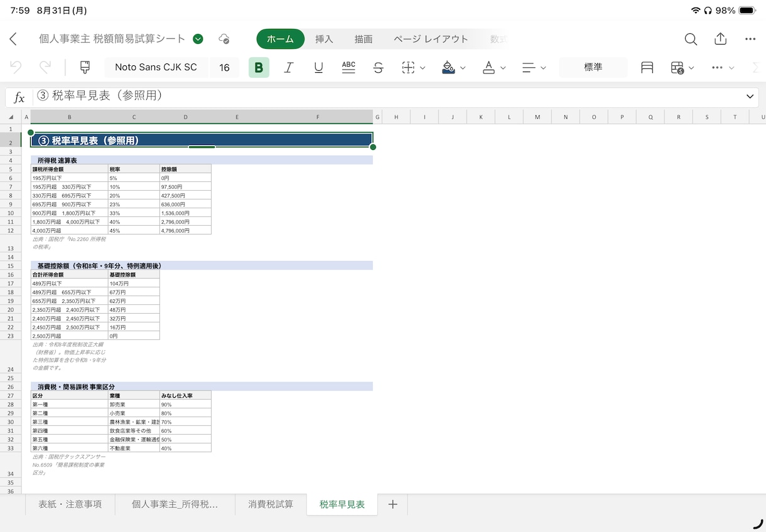The image size is (766, 532).
Task: Apply double underline ABC style
Action: 348,67
